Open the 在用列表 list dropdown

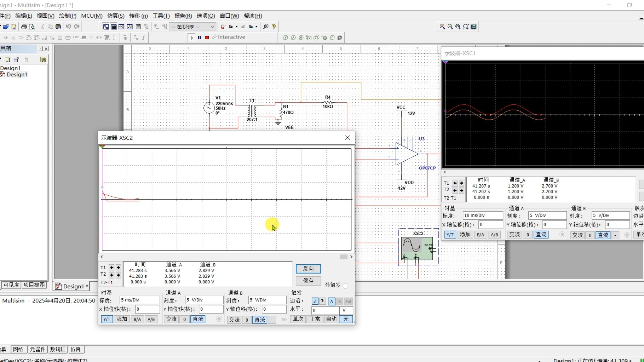(x=212, y=27)
